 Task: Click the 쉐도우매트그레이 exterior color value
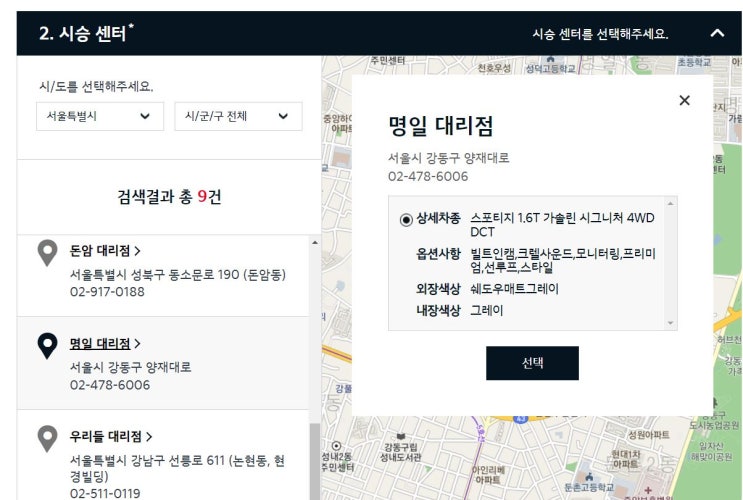tap(514, 289)
